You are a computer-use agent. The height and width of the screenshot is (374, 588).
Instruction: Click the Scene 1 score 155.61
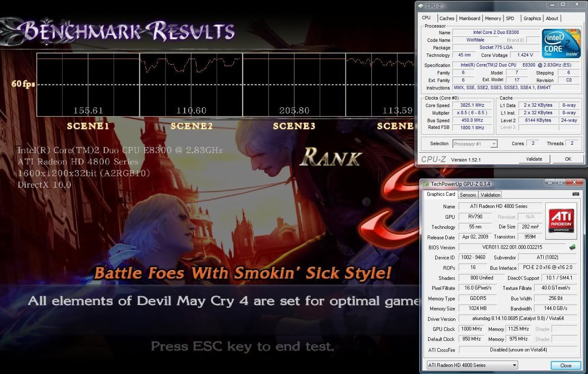click(88, 110)
